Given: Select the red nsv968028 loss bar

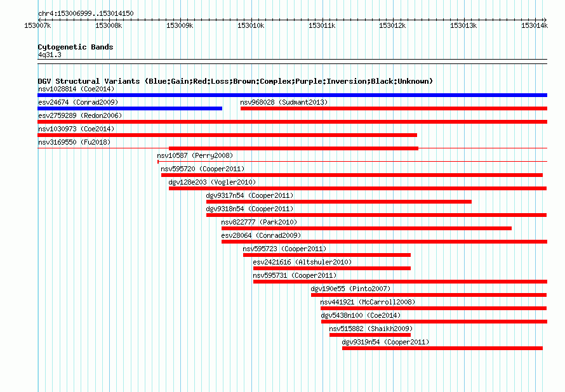Looking at the screenshot, I should pyautogui.click(x=394, y=108).
